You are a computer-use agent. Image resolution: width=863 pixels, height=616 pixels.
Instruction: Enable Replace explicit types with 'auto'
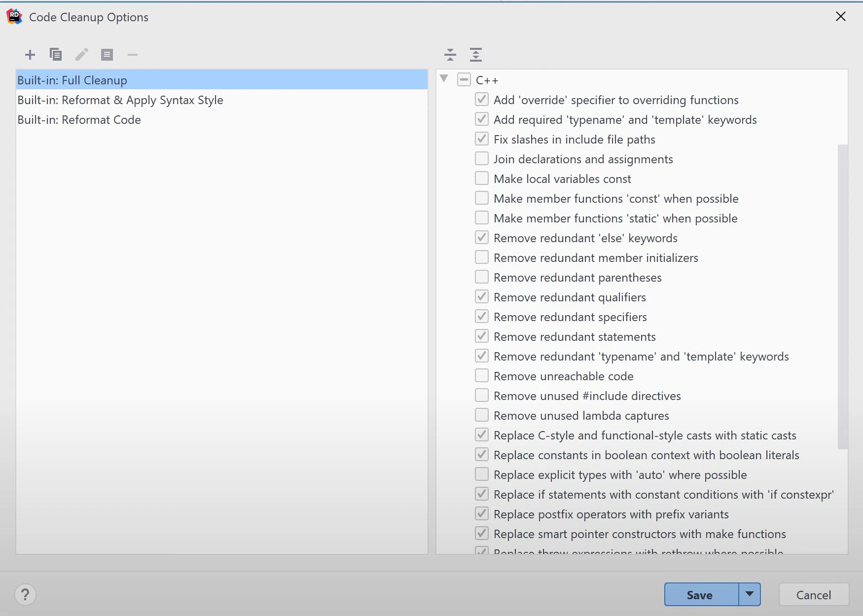pyautogui.click(x=482, y=474)
